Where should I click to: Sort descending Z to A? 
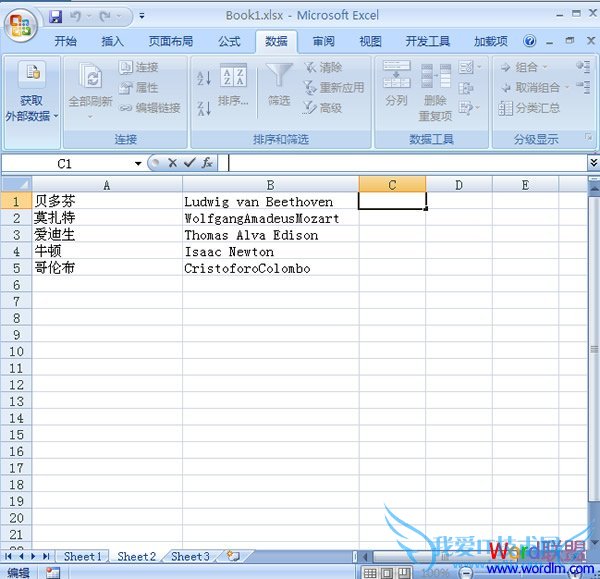point(204,108)
